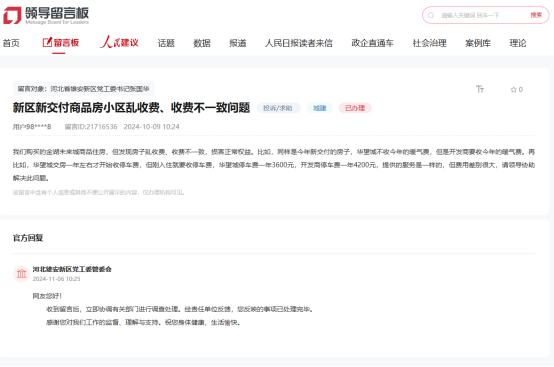The image size is (554, 367).
Task: Open the 报道 menu item
Action: pos(237,43)
